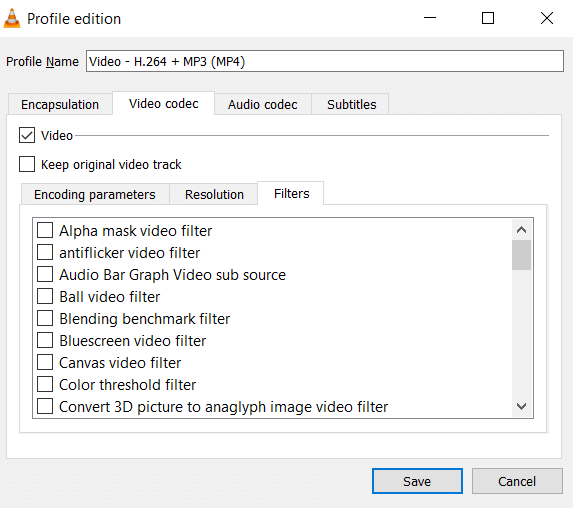Click the filter list scroll down arrow
The width and height of the screenshot is (573, 508).
point(521,406)
